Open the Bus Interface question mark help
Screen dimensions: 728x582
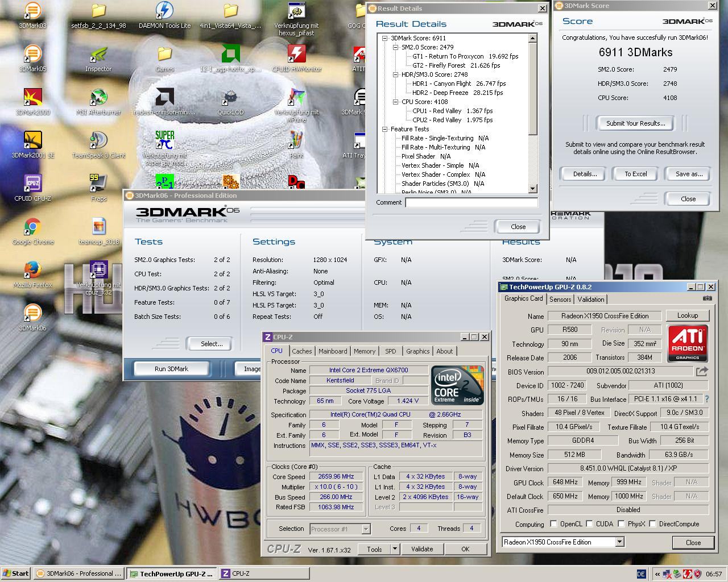point(707,399)
